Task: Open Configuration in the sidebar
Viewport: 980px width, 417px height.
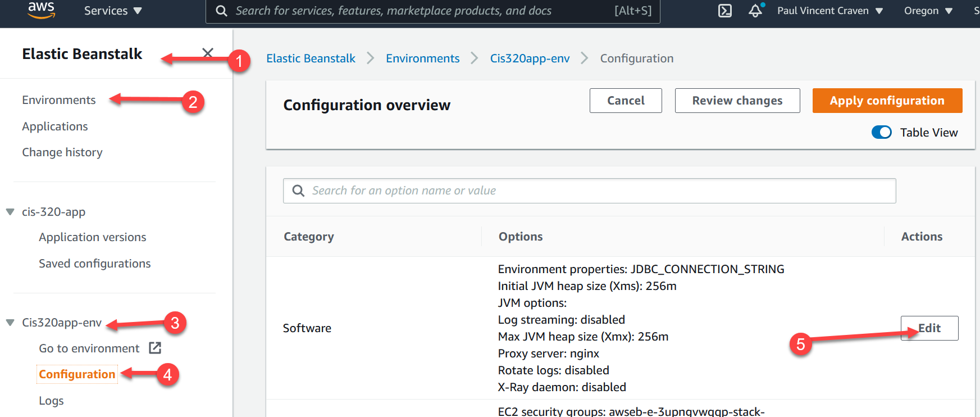Action: point(77,374)
